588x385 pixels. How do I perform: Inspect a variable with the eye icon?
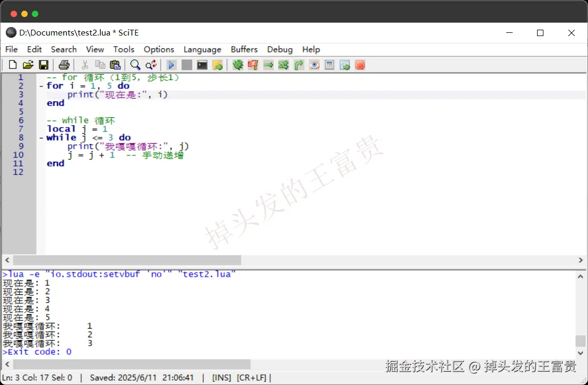click(x=314, y=65)
